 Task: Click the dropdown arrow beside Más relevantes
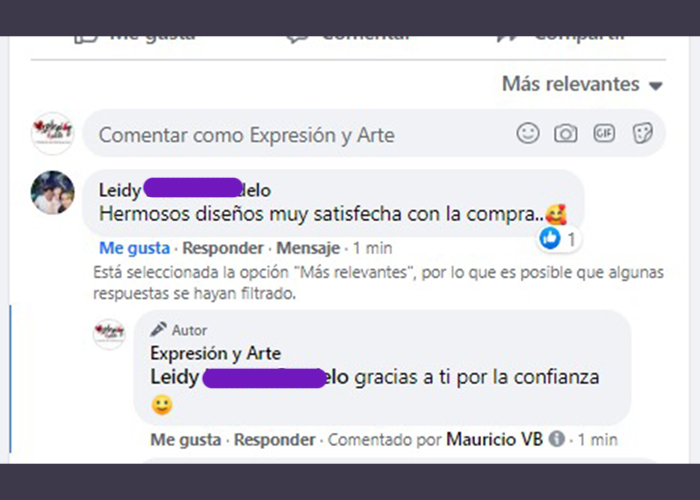coord(655,85)
